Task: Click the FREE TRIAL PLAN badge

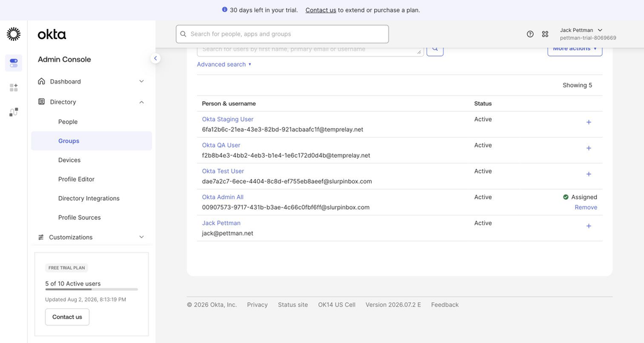Action: (x=67, y=268)
